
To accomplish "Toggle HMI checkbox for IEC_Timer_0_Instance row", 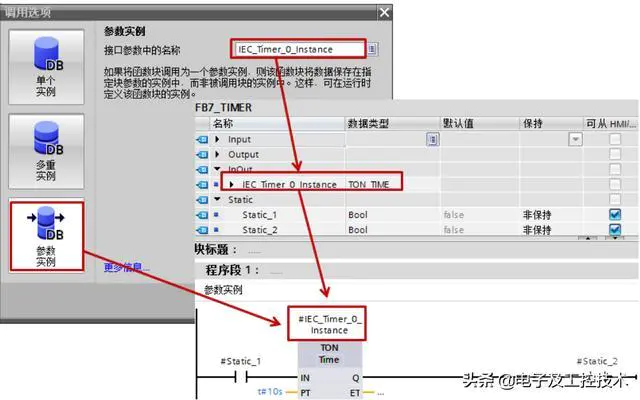I will point(615,184).
